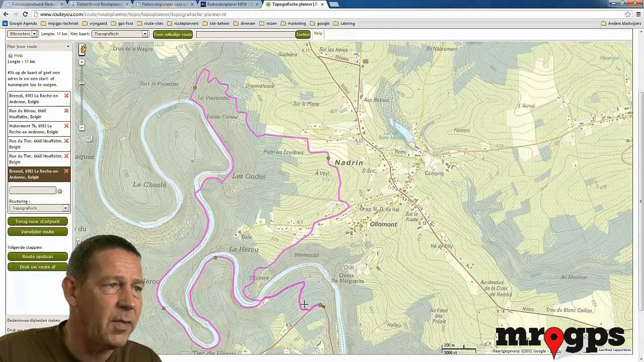The height and width of the screenshot is (362, 644).
Task: Open the marketing bookmark folder
Action: (293, 24)
